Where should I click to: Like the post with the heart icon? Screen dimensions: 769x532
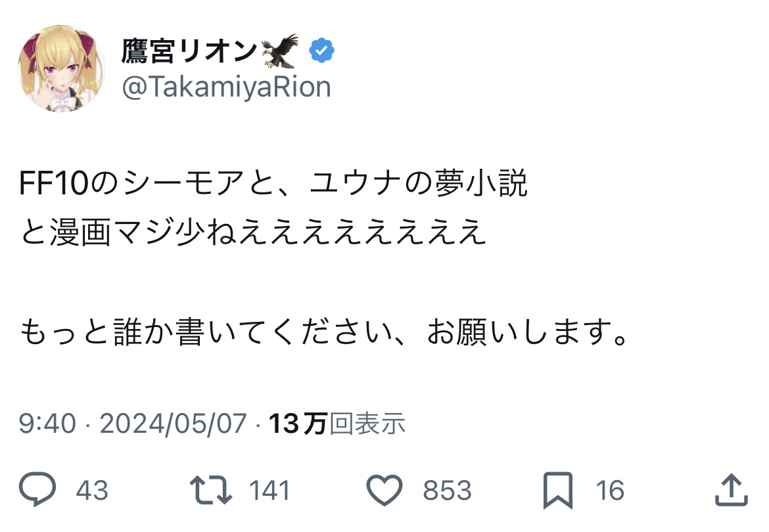tap(384, 490)
